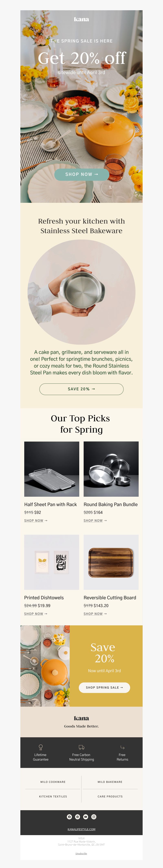This screenshot has height=868, width=163.
Task: Click the green SHOP NOW button
Action: pos(82,174)
